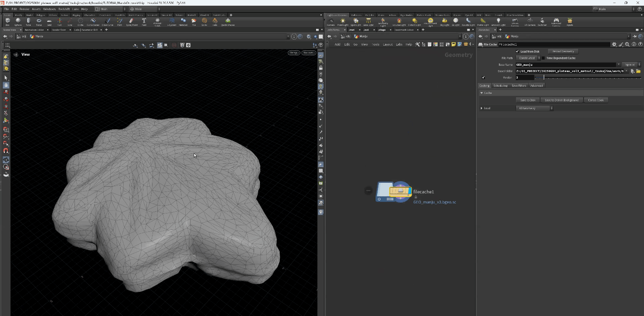Collapse the Cache section
644x316 pixels.
coord(482,93)
